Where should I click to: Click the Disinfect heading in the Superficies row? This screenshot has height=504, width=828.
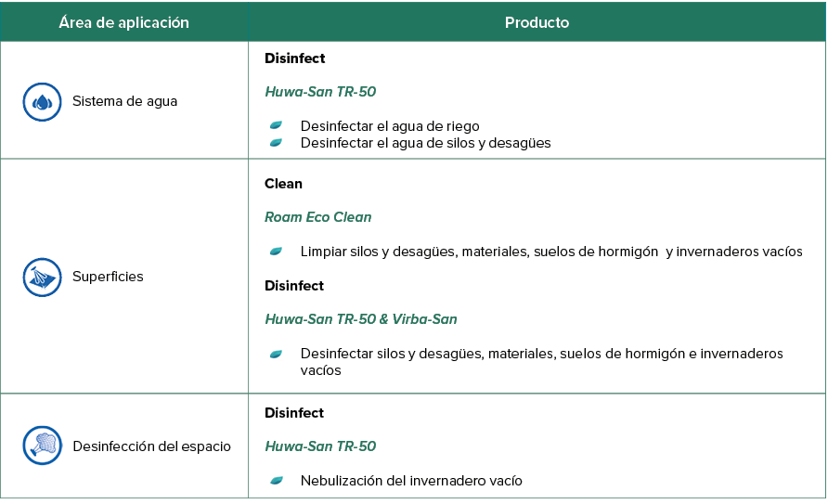[x=294, y=286]
